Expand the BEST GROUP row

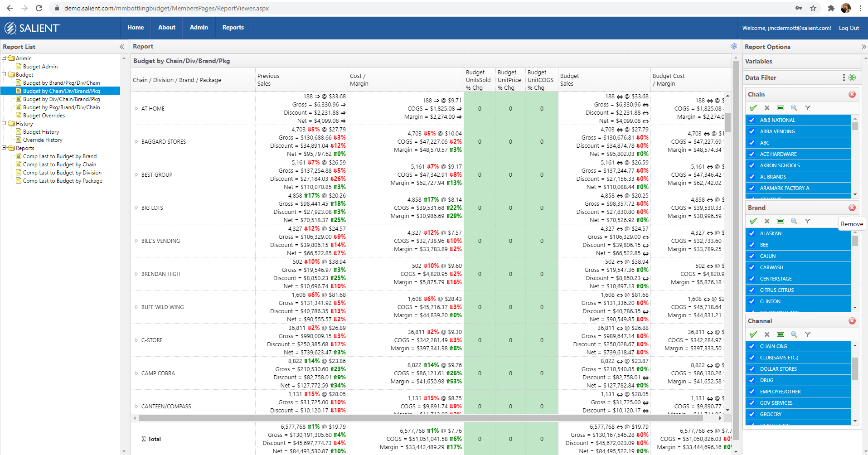[136, 175]
